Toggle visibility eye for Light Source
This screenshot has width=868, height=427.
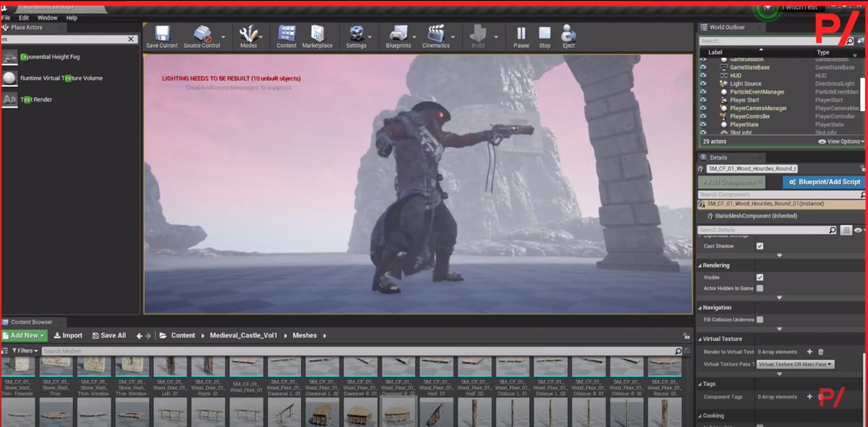pyautogui.click(x=703, y=84)
